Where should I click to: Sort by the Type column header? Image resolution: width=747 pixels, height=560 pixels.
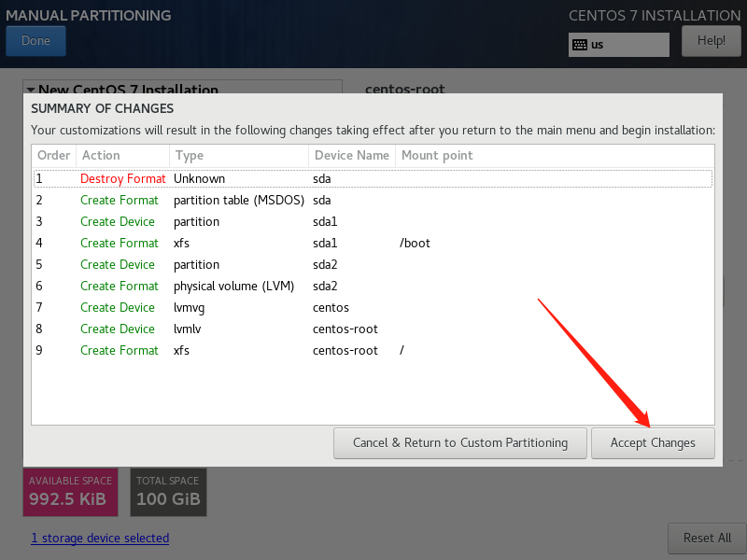239,156
